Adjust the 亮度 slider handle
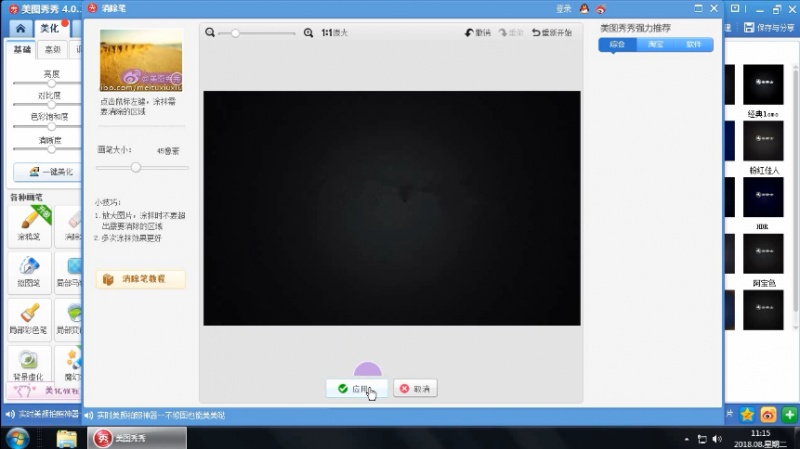The height and width of the screenshot is (449, 800). click(52, 83)
